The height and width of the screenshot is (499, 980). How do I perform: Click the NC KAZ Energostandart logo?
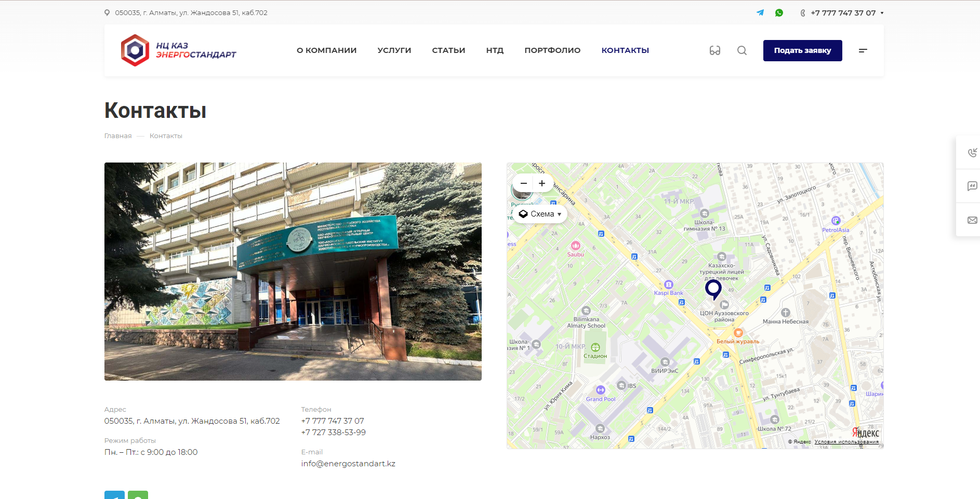pos(178,50)
